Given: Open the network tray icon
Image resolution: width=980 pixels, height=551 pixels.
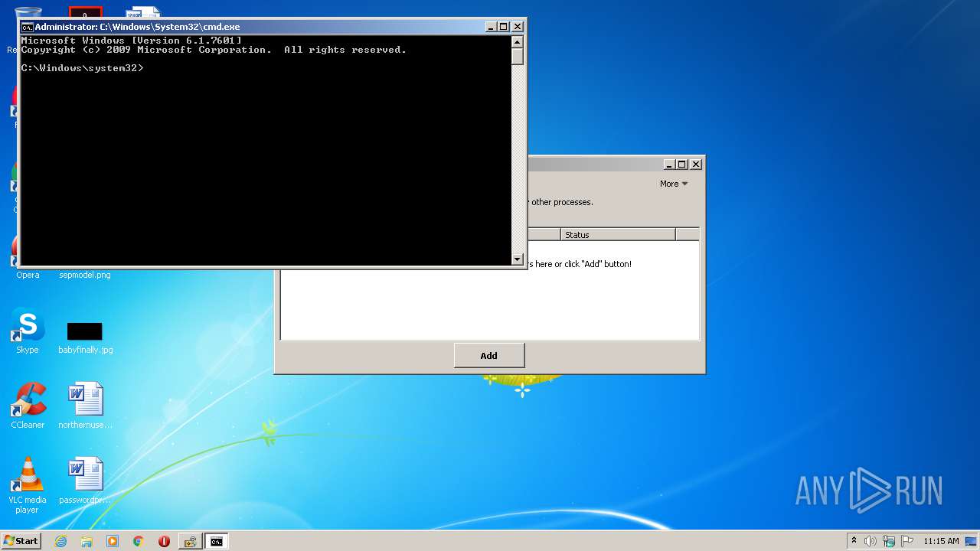Looking at the screenshot, I should pos(888,541).
